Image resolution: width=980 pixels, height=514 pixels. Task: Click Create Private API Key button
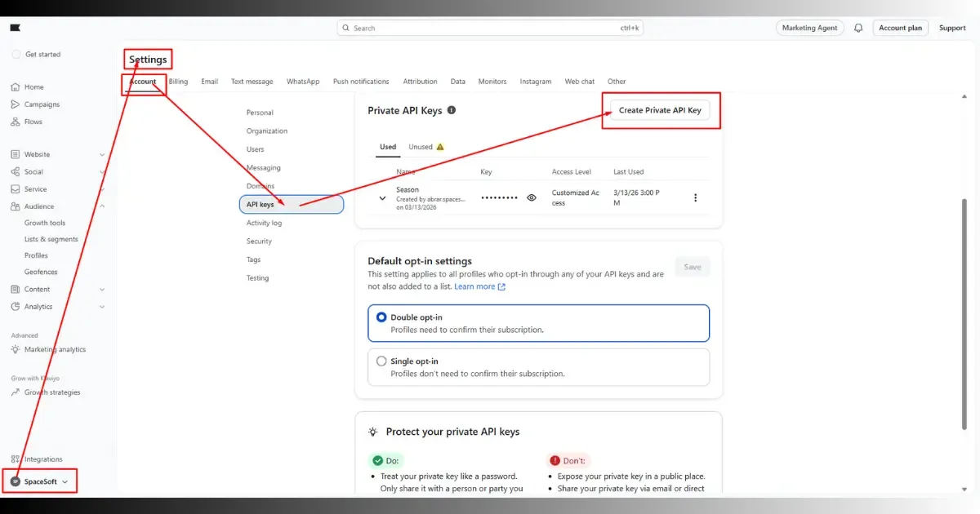point(660,110)
